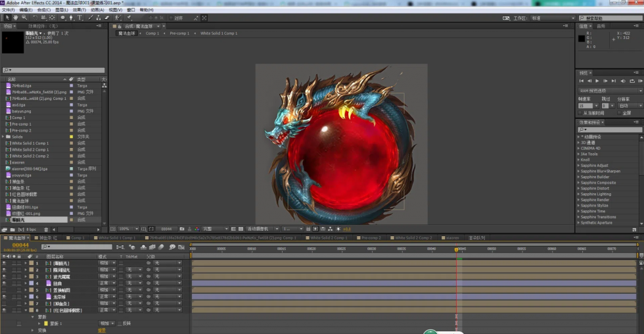
Task: Click the composition mini-flowchart icon in timeline
Action: click(x=120, y=247)
